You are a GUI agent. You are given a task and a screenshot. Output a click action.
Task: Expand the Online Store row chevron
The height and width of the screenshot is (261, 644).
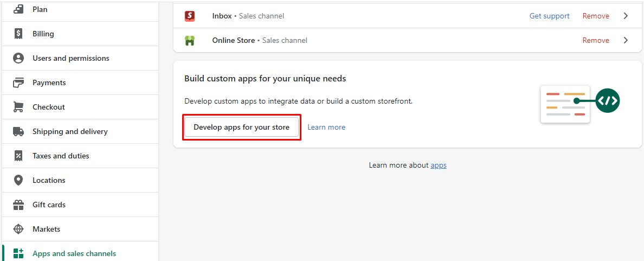pyautogui.click(x=626, y=40)
